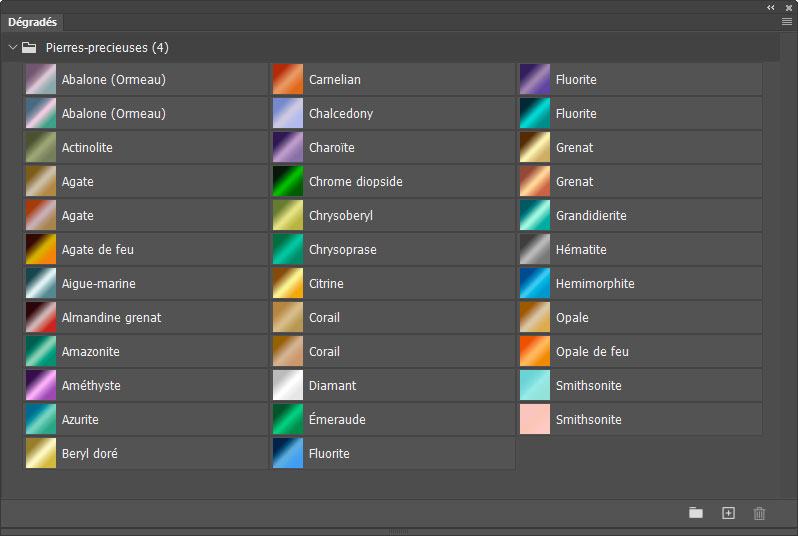The image size is (798, 536).
Task: Select the Chrome diopside gradient swatch
Action: (x=288, y=182)
